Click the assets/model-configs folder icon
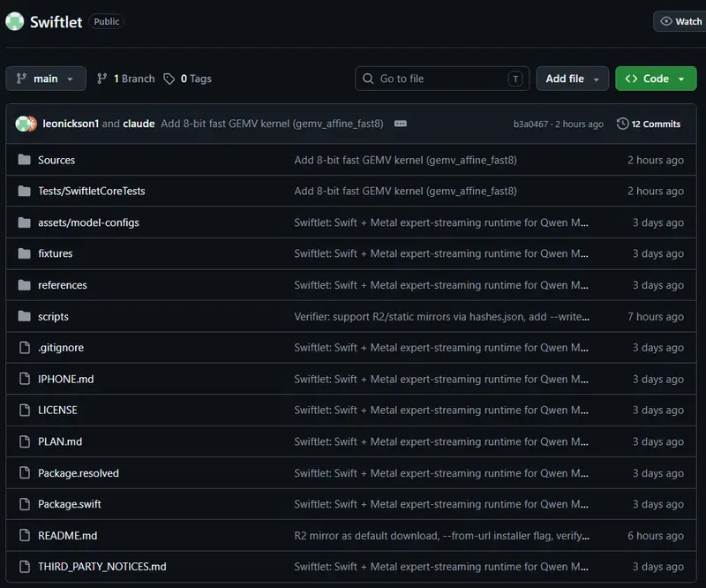 click(x=25, y=222)
